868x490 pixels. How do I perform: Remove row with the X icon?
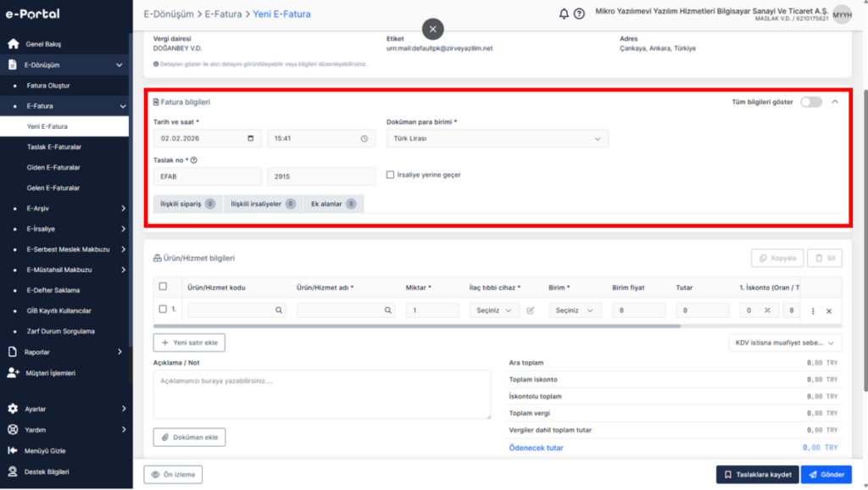829,311
